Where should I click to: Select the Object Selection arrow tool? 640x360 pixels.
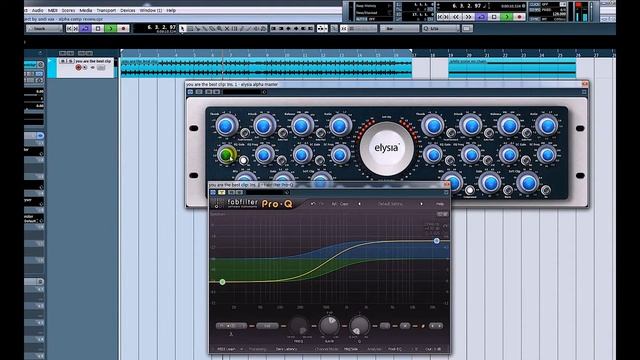tap(182, 29)
